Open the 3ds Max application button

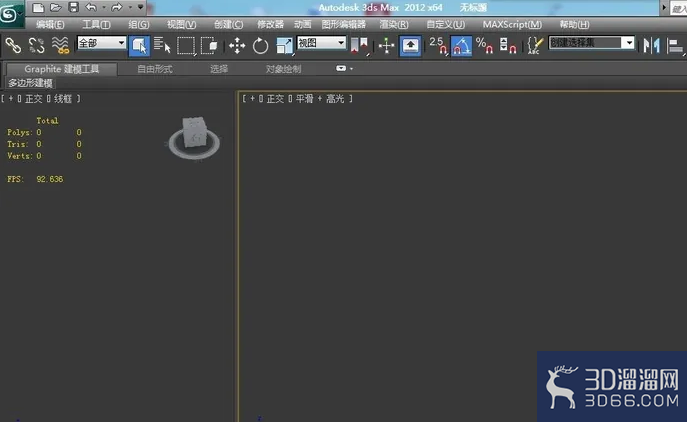coord(11,14)
